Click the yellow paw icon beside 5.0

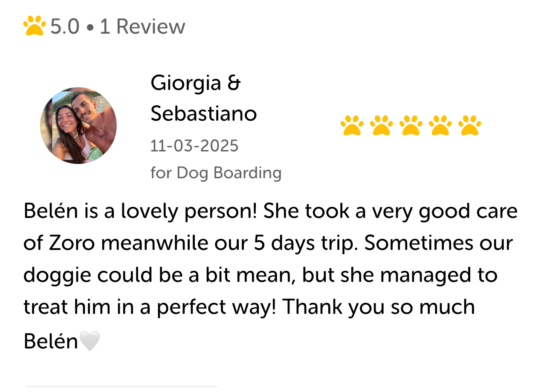tap(34, 26)
